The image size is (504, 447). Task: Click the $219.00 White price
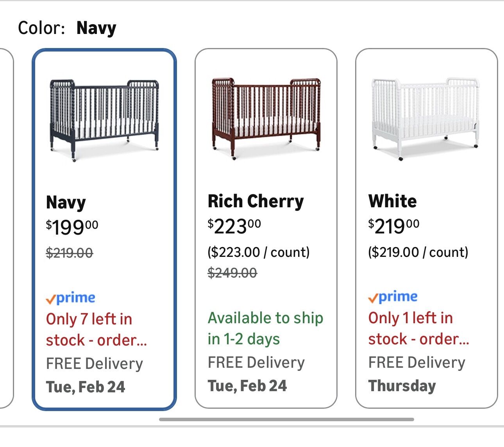(x=394, y=226)
